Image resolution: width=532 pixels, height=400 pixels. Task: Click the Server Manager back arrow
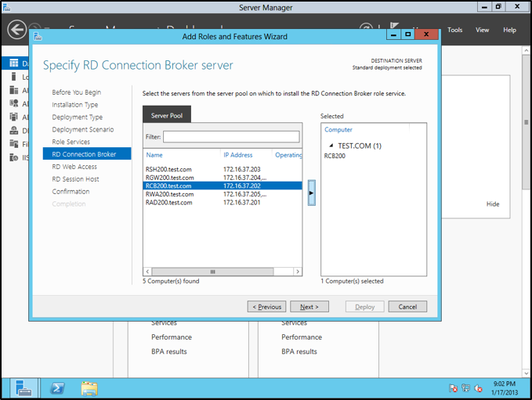[16, 30]
